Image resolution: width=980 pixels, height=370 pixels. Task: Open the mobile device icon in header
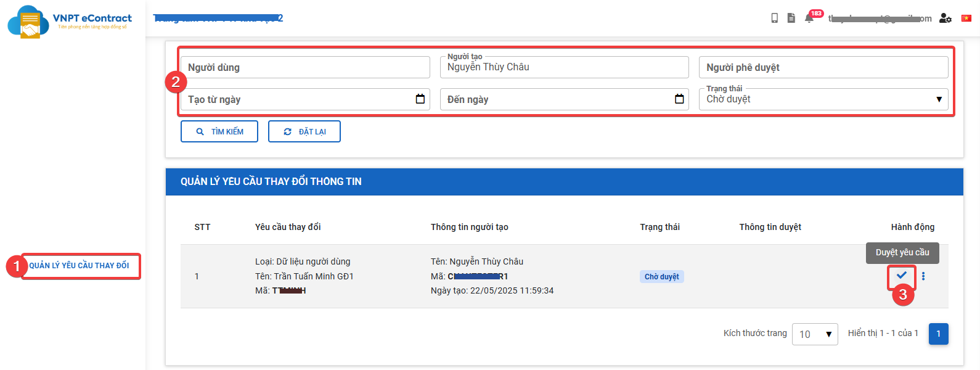774,18
